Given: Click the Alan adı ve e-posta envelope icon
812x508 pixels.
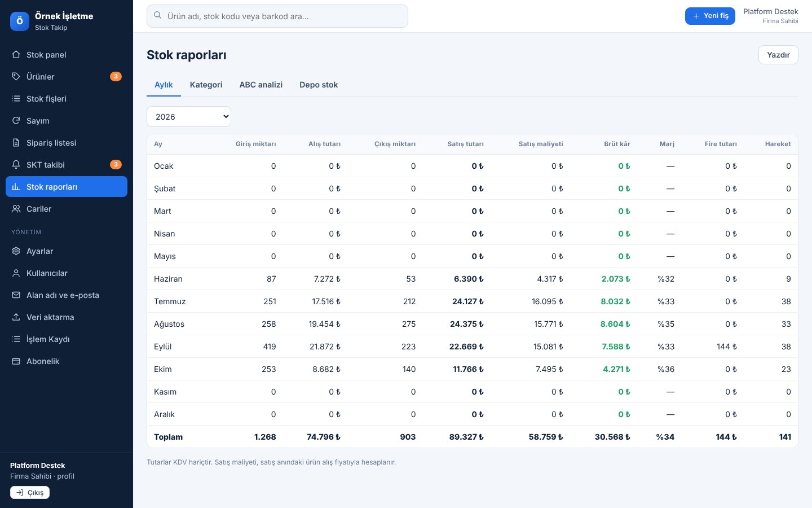Looking at the screenshot, I should [x=16, y=295].
